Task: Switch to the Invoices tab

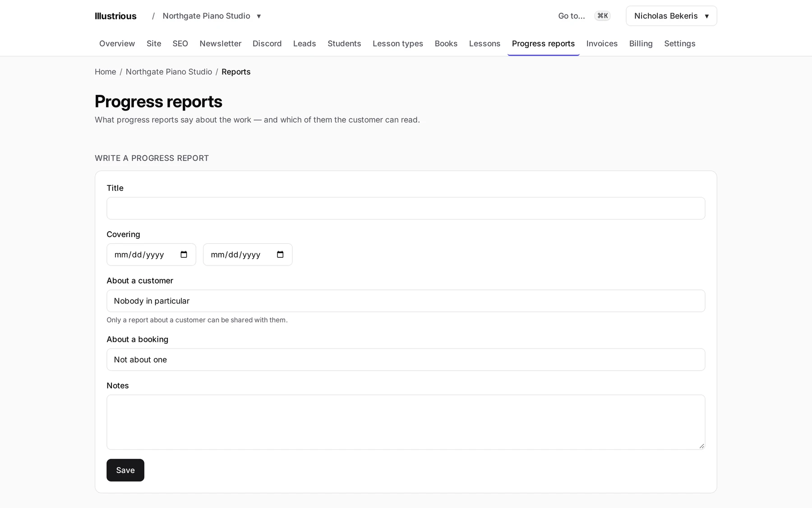Action: [x=602, y=43]
